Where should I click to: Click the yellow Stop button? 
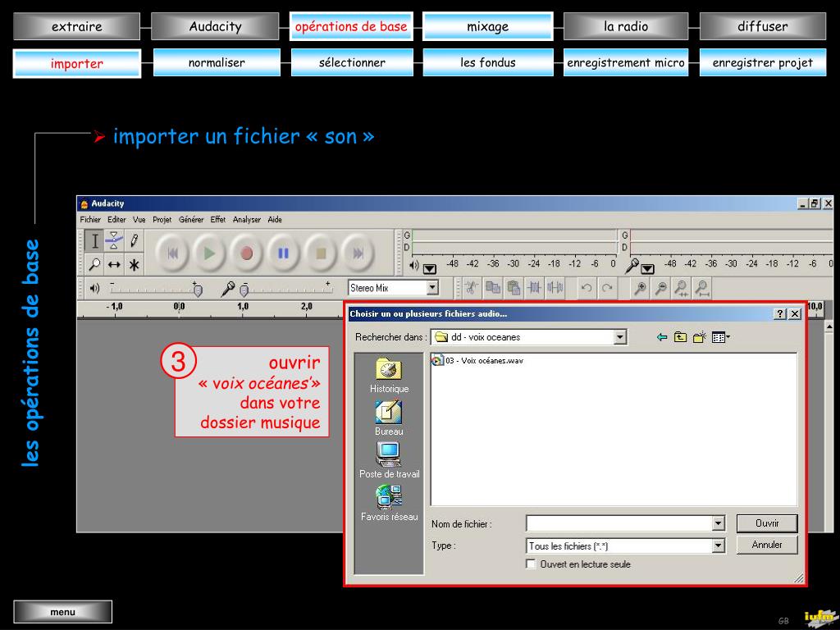[x=321, y=253]
